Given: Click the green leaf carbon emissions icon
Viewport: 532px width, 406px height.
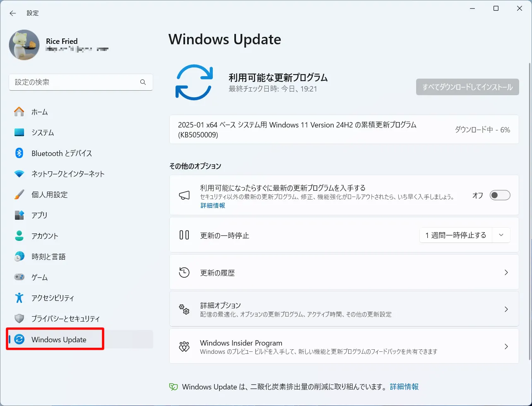Looking at the screenshot, I should (x=173, y=387).
